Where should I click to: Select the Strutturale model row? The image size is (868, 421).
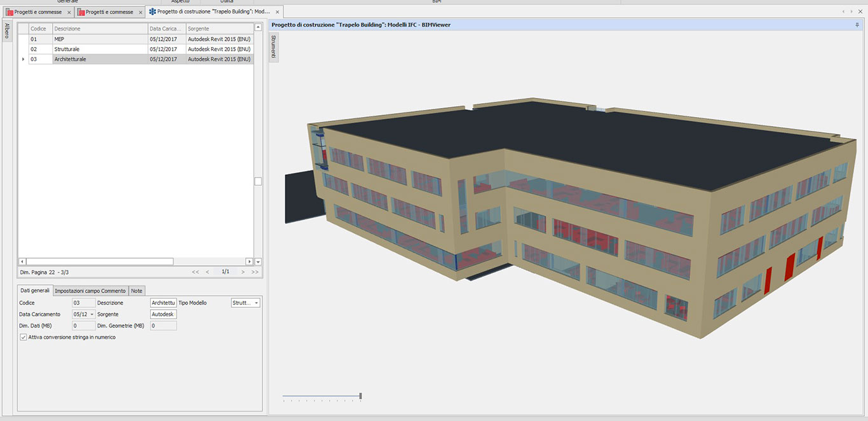tap(135, 49)
